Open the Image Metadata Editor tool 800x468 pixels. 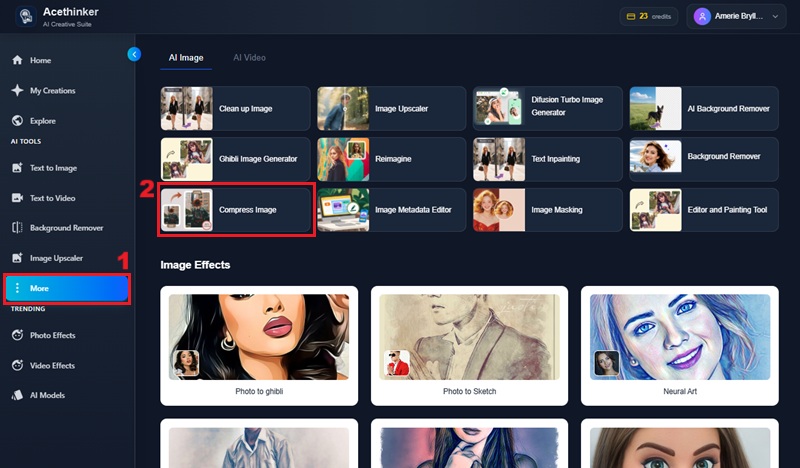393,210
